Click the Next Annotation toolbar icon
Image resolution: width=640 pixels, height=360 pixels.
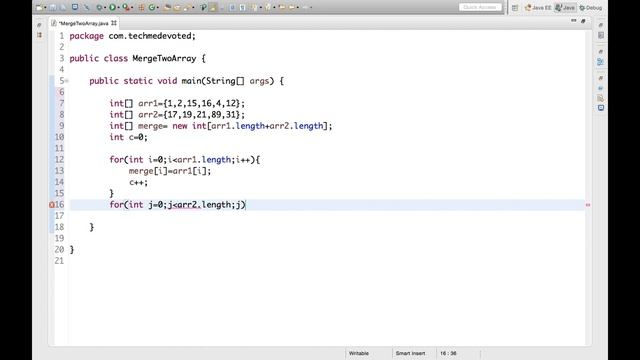pyautogui.click(x=254, y=7)
